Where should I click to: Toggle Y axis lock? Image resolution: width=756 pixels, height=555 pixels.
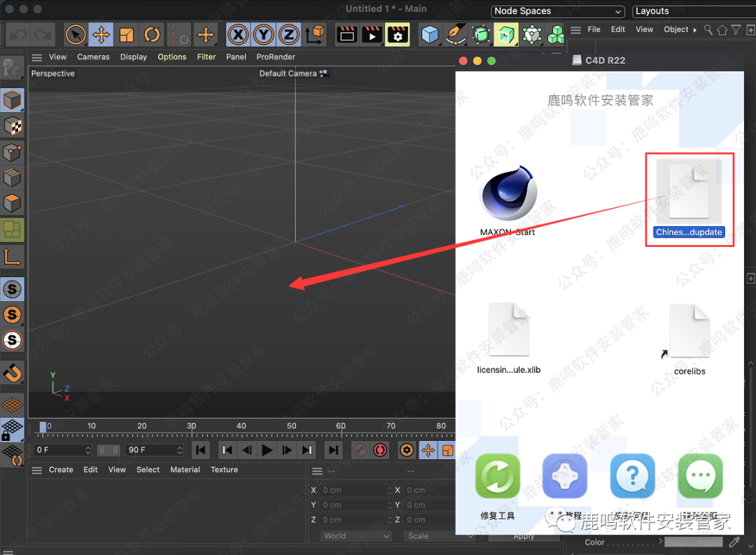coord(264,34)
